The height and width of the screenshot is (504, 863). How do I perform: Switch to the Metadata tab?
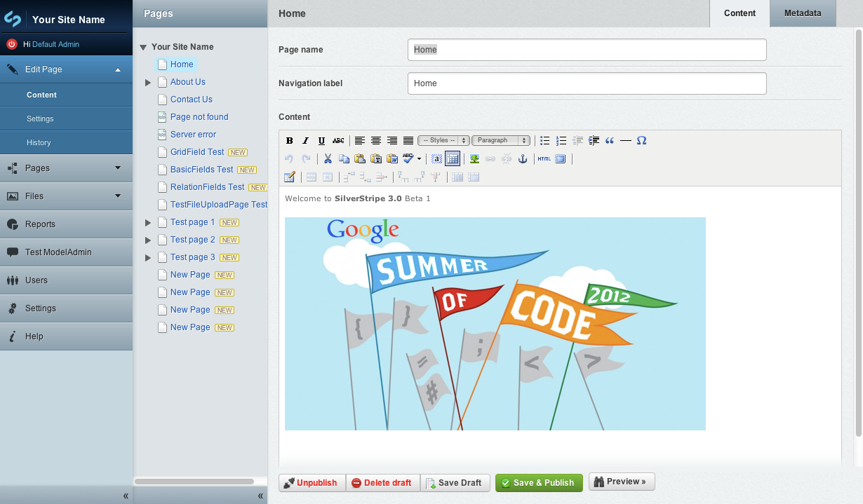click(x=803, y=13)
